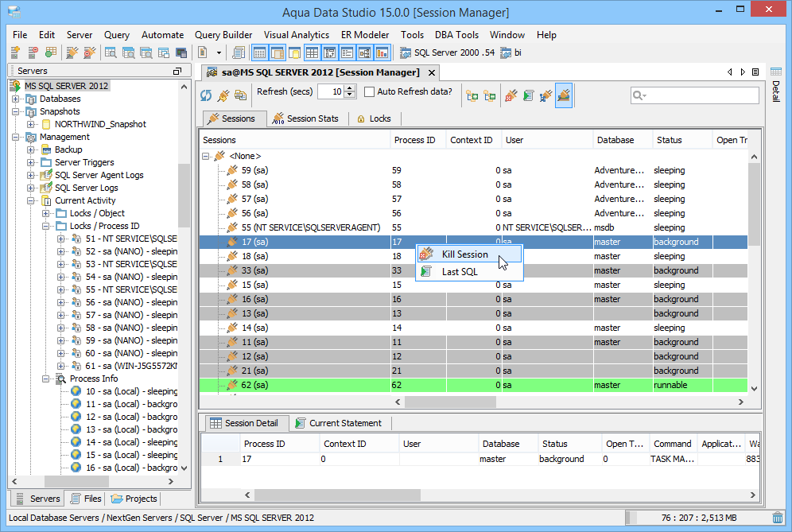The height and width of the screenshot is (532, 792).
Task: Toggle the table-with-side-panel view button
Action: (x=277, y=52)
